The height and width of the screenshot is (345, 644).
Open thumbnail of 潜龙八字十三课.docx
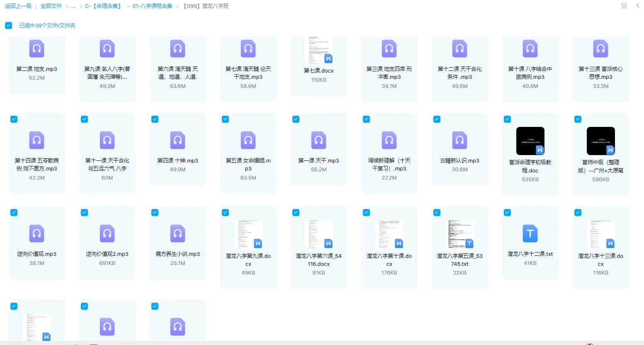pos(600,234)
